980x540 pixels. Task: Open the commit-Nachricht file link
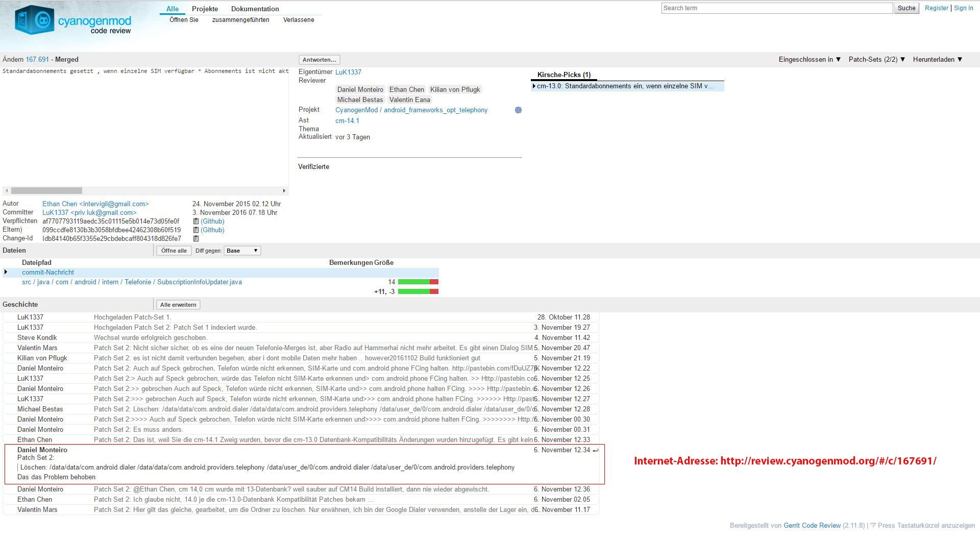[48, 273]
